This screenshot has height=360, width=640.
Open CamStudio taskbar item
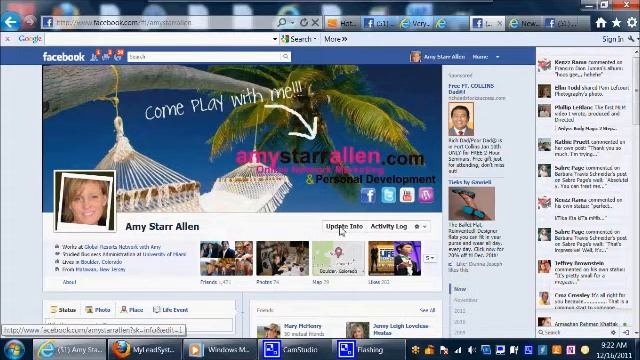point(295,350)
